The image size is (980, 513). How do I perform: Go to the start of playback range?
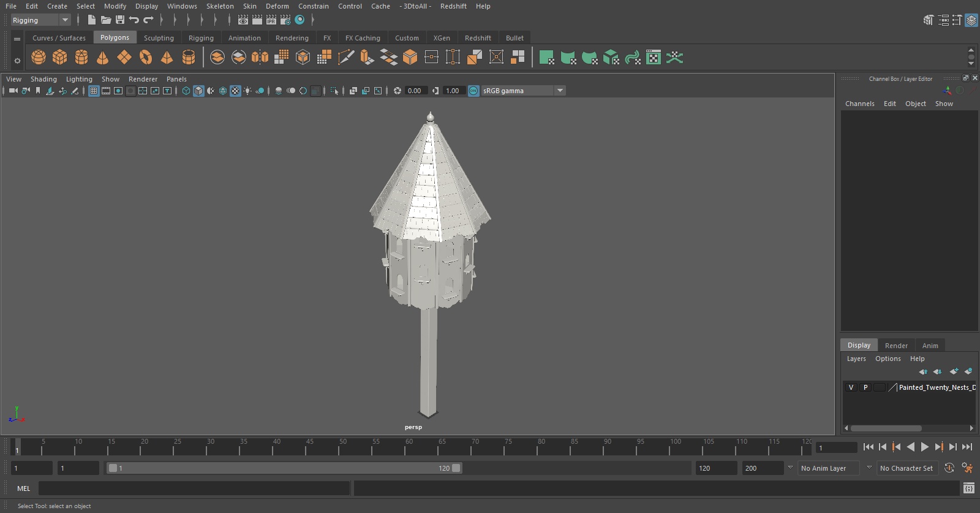coord(869,447)
